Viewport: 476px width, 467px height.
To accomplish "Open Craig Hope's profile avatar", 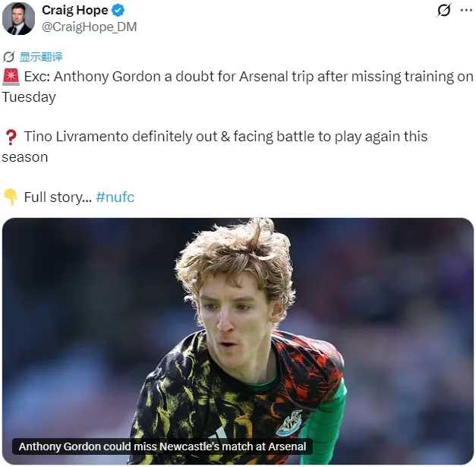I will [17, 18].
